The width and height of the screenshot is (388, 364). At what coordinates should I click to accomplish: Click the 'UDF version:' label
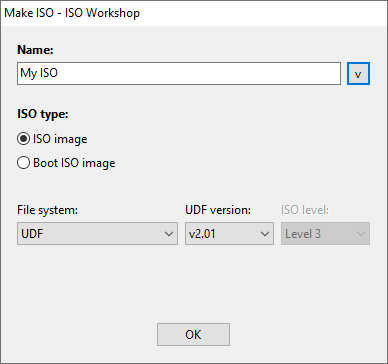pyautogui.click(x=218, y=210)
